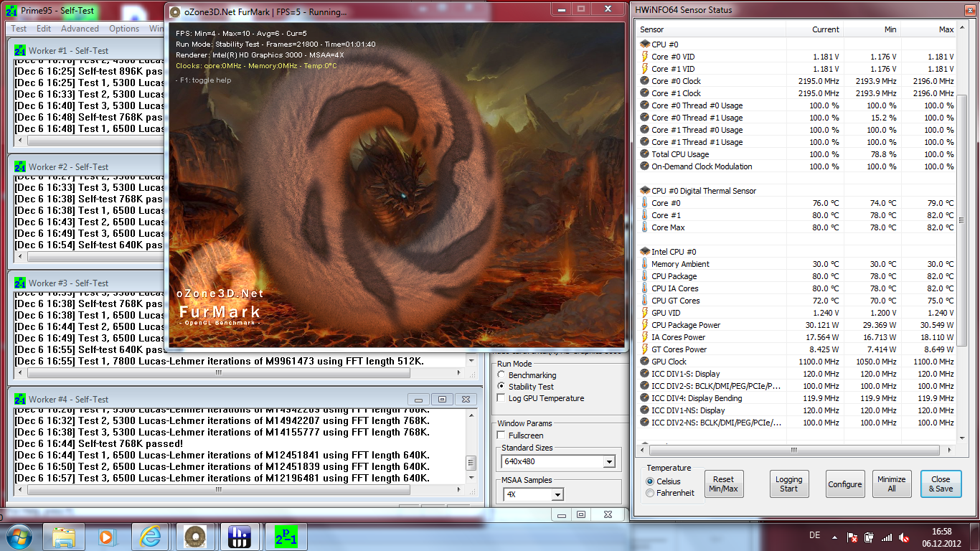980x551 pixels.
Task: Click the Memory Ambient thermometer icon
Action: click(x=644, y=264)
